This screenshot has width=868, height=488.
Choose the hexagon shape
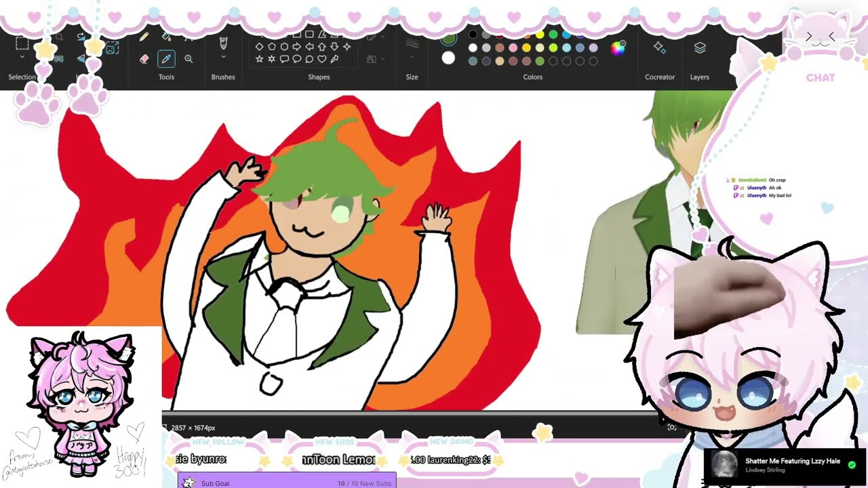[x=284, y=47]
